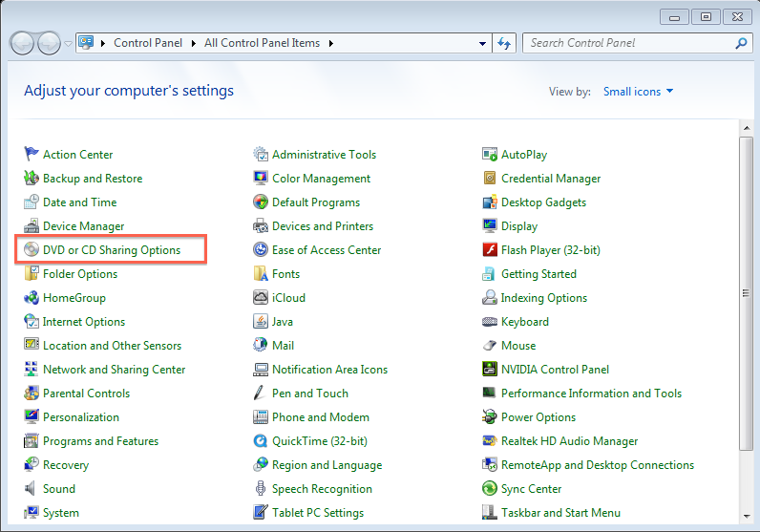Select Control Panel in the breadcrumb
760x532 pixels.
(148, 43)
